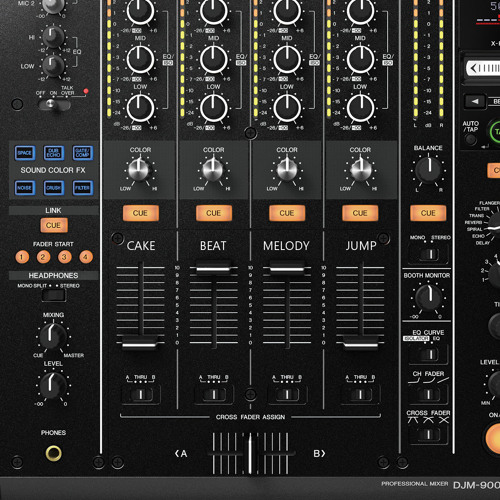Click the master CUE button under BALANCE
The image size is (500, 500).
(428, 213)
